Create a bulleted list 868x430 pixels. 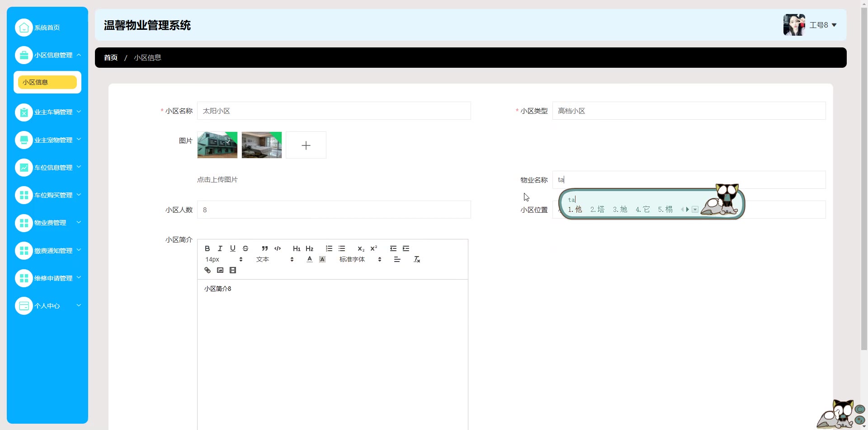tap(342, 248)
